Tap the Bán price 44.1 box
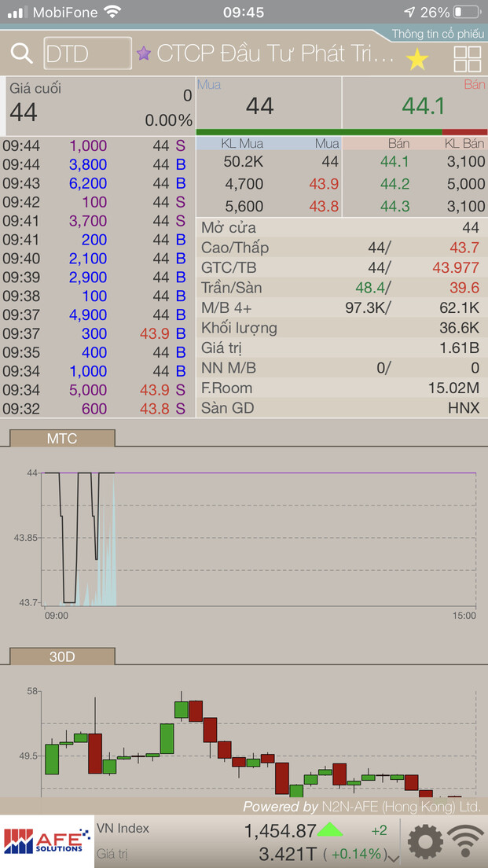This screenshot has height=868, width=488. tap(415, 105)
